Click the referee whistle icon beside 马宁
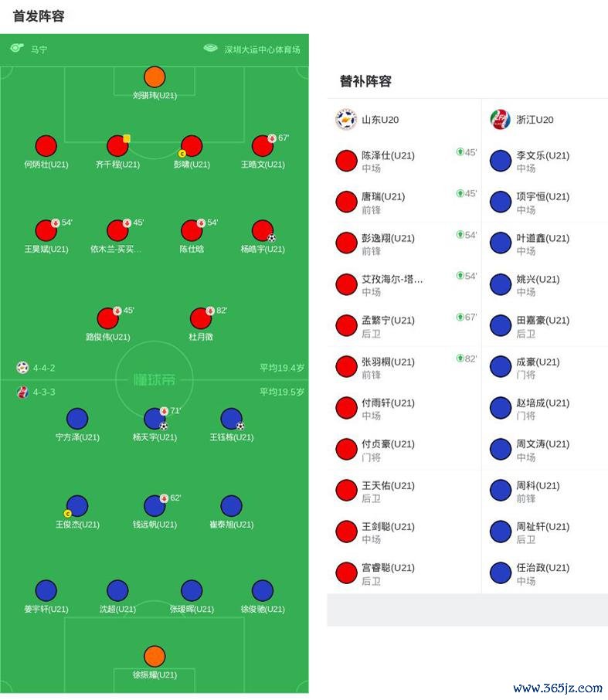608x700 pixels. 17,49
